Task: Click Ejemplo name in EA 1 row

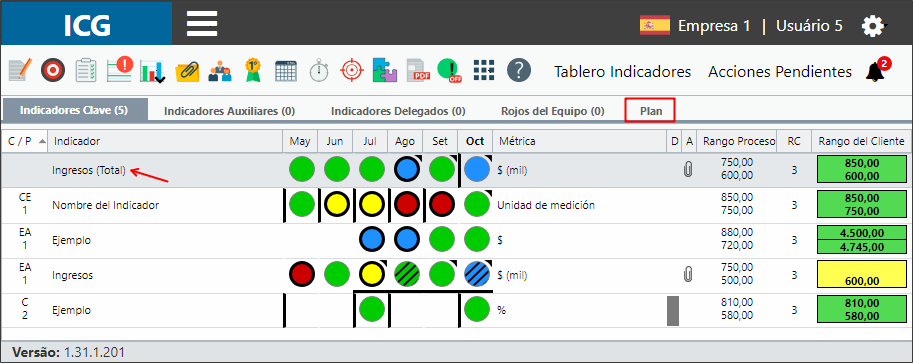Action: (72, 240)
